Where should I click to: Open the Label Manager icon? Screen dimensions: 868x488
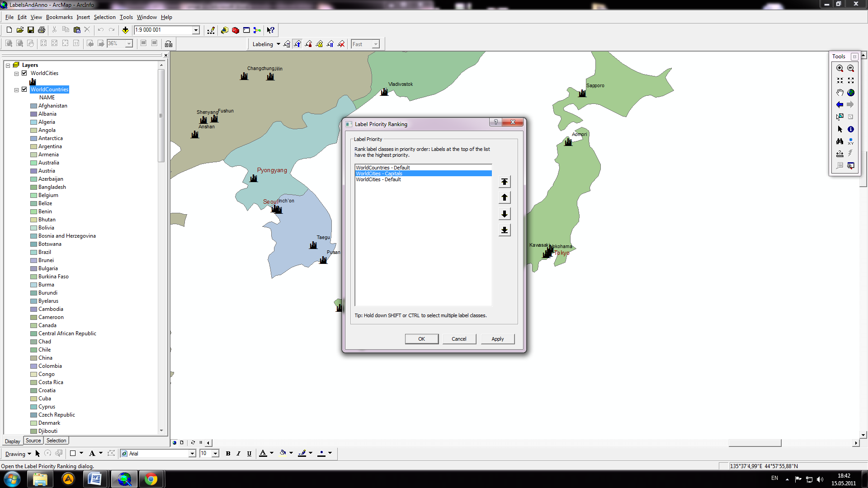(x=287, y=44)
